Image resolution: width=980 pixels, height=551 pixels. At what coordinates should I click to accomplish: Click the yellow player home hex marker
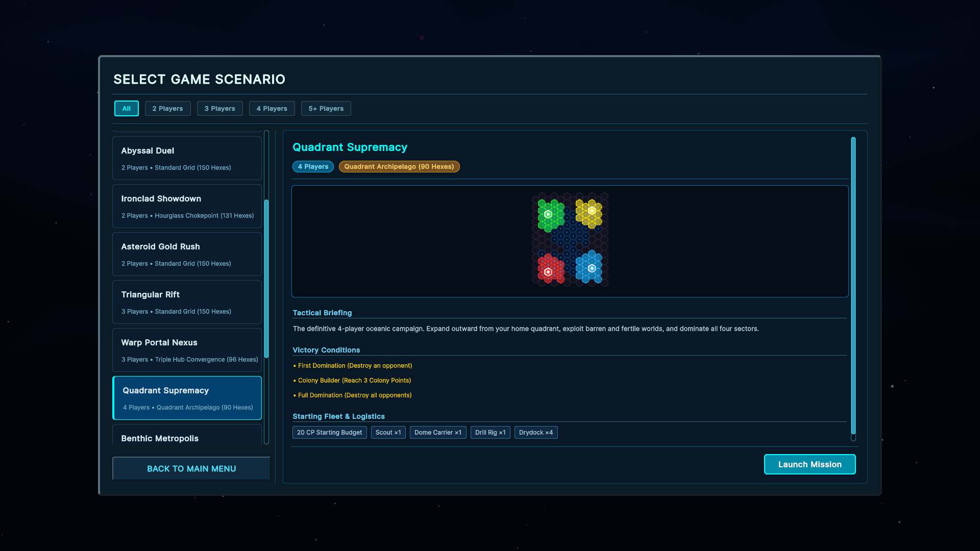(592, 211)
